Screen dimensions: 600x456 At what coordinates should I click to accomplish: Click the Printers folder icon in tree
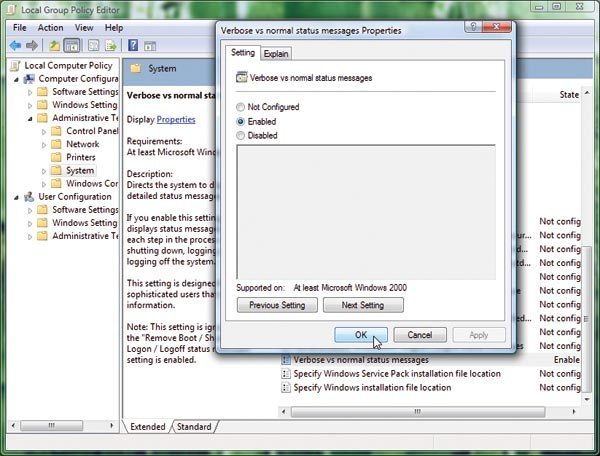pyautogui.click(x=58, y=157)
